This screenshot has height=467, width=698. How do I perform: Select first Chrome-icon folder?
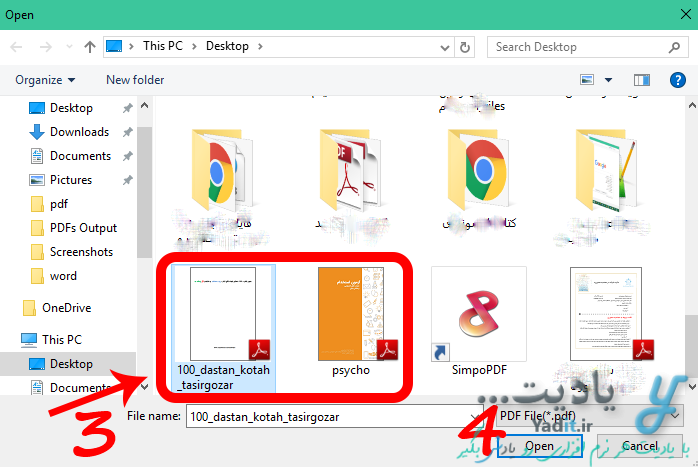(222, 171)
